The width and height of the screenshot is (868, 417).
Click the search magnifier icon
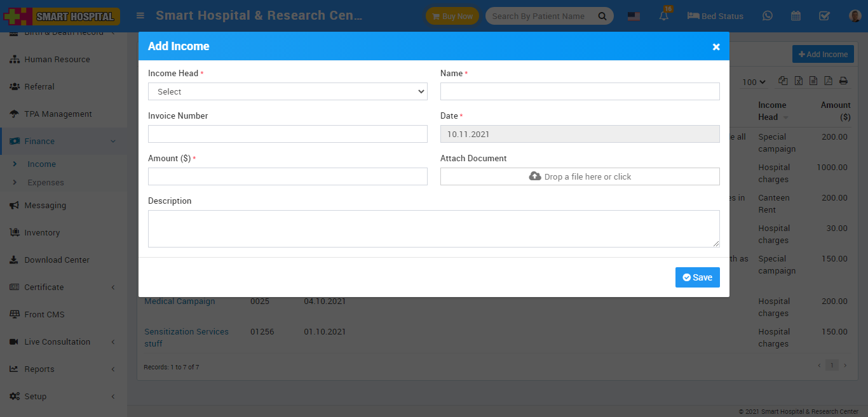[x=602, y=17]
